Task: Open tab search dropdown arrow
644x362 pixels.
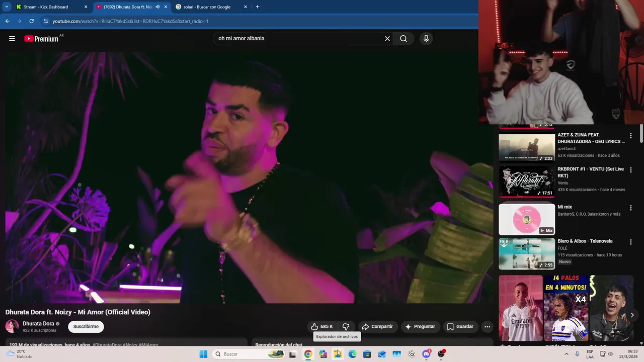Action: click(x=7, y=7)
